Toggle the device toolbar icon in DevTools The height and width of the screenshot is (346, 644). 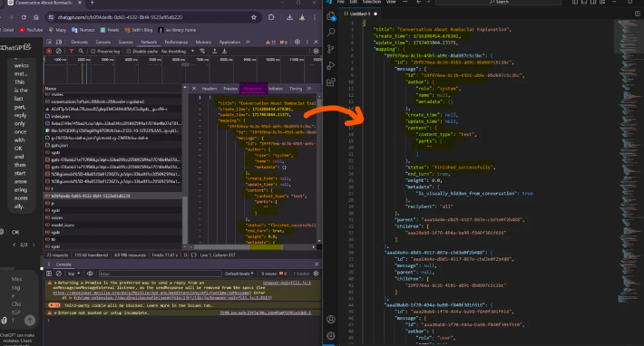click(x=59, y=42)
